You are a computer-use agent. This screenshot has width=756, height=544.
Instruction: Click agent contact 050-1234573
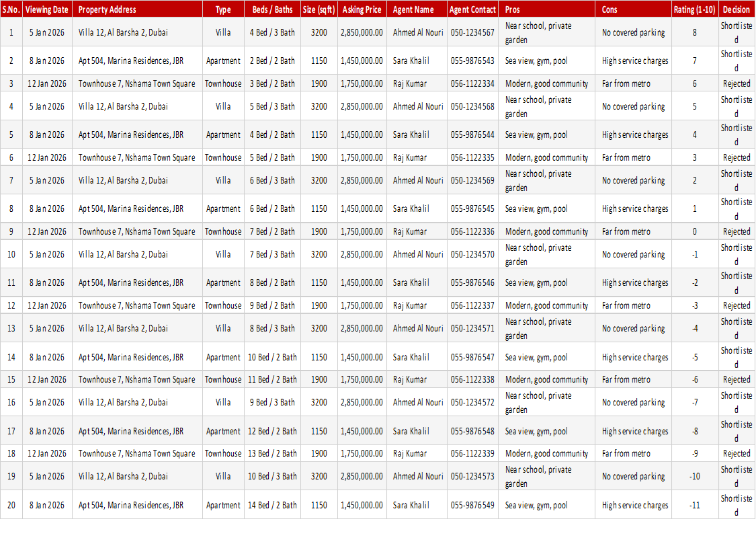[472, 476]
